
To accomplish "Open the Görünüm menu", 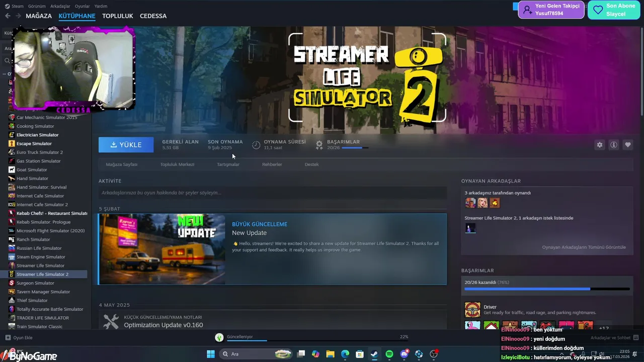I will point(37,6).
